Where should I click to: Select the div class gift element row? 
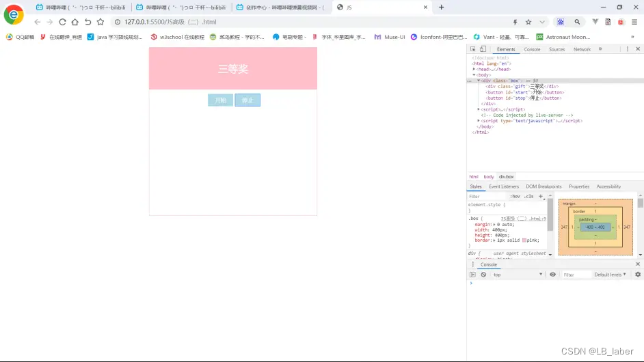pos(522,87)
